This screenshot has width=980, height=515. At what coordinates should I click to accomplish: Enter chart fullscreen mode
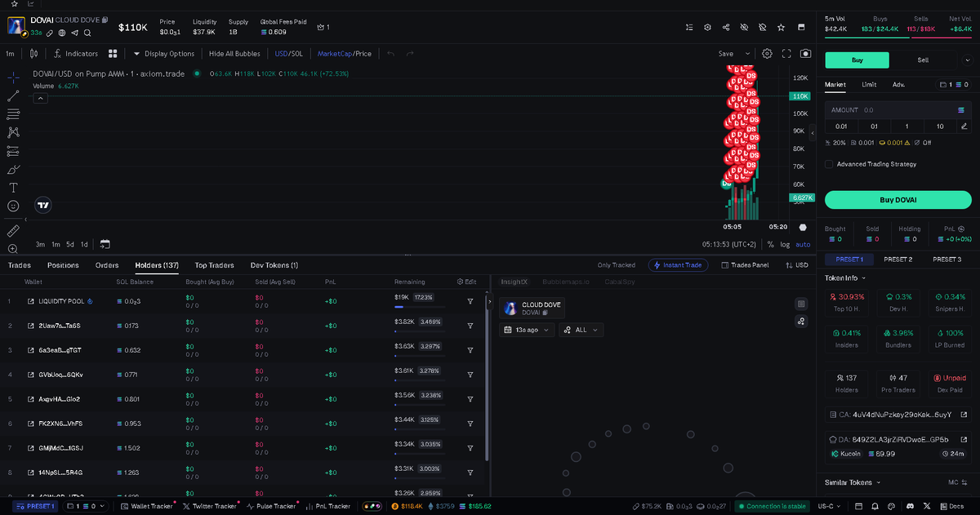coord(786,54)
